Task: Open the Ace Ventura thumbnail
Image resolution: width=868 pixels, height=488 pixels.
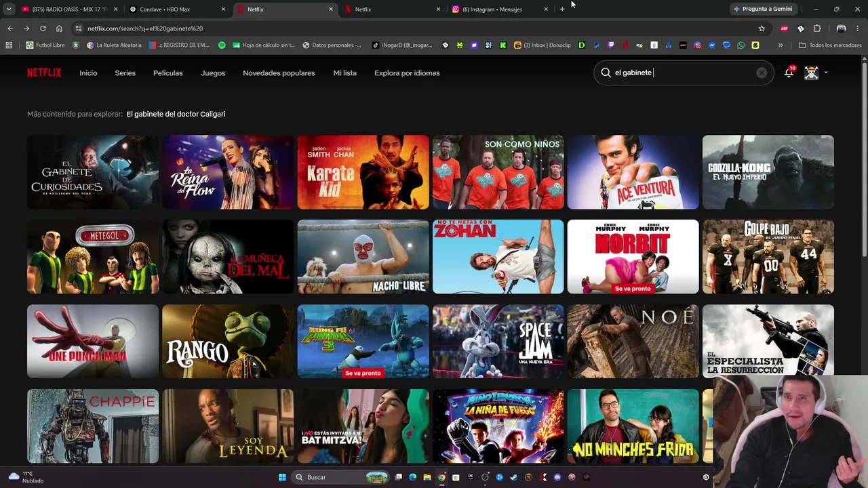Action: click(633, 172)
